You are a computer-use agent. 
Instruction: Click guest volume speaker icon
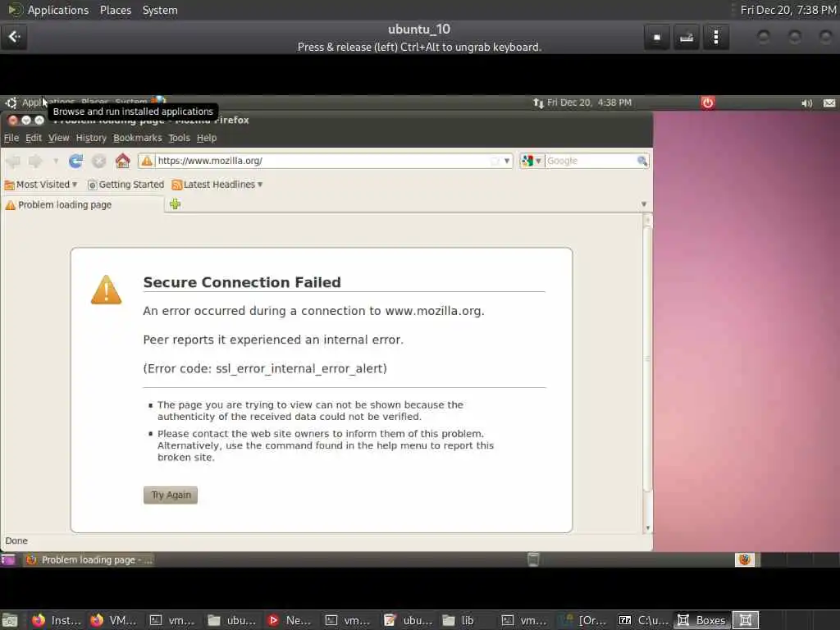pyautogui.click(x=806, y=103)
